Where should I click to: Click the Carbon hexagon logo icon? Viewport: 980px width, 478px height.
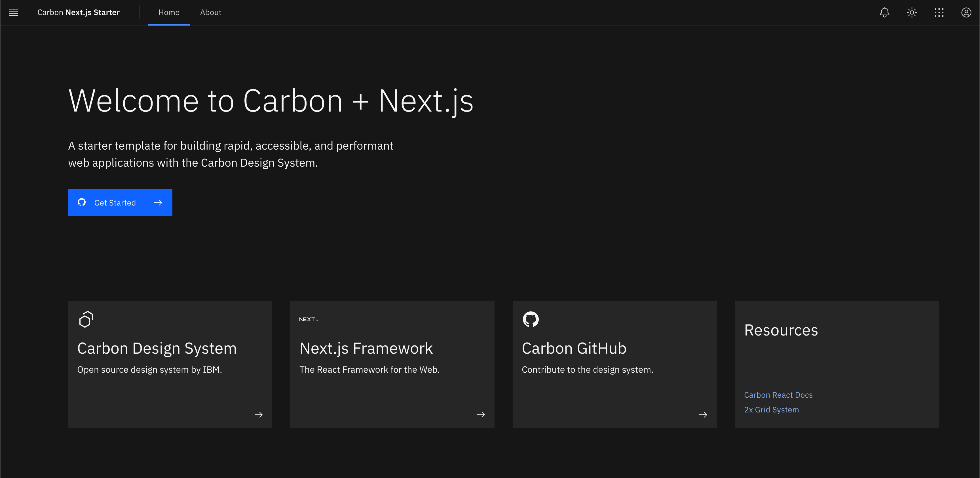pos(86,319)
